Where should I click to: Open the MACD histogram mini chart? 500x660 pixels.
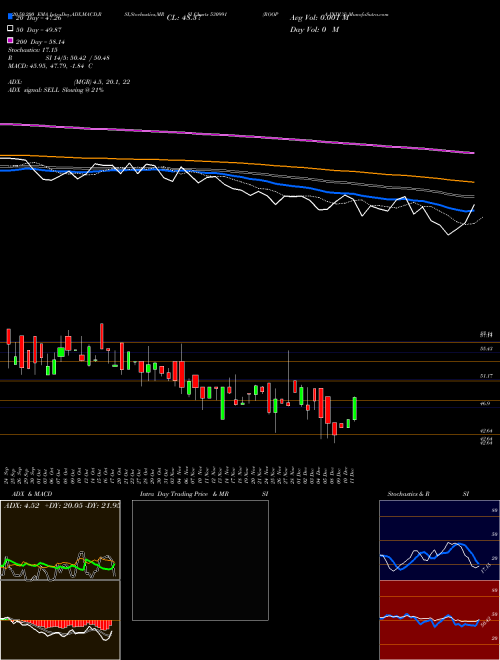60,620
